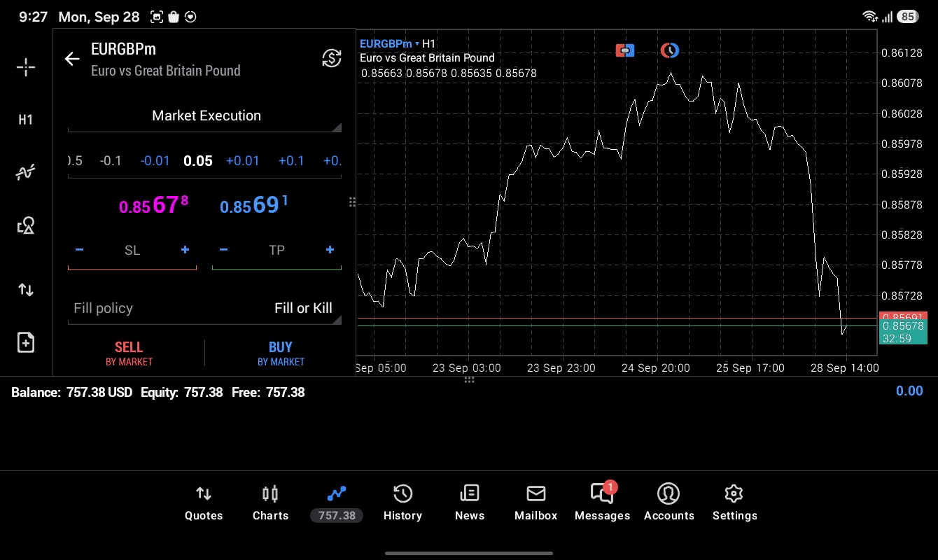Increase the SL value with plus
The height and width of the screenshot is (560, 938).
pyautogui.click(x=185, y=250)
